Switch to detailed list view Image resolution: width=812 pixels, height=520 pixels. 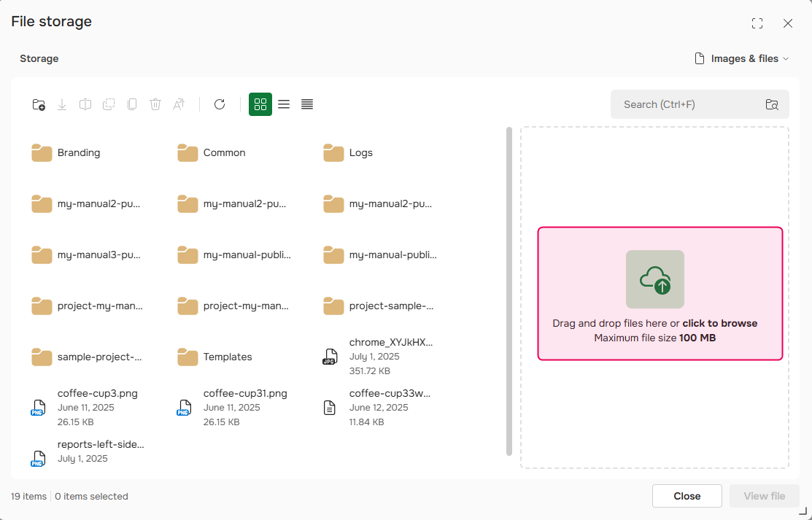306,104
